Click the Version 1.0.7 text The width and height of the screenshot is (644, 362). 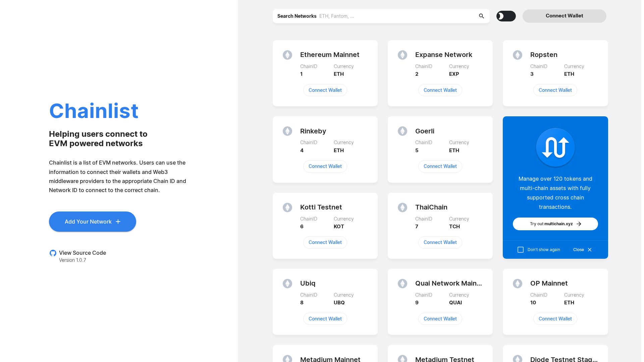coord(72,260)
